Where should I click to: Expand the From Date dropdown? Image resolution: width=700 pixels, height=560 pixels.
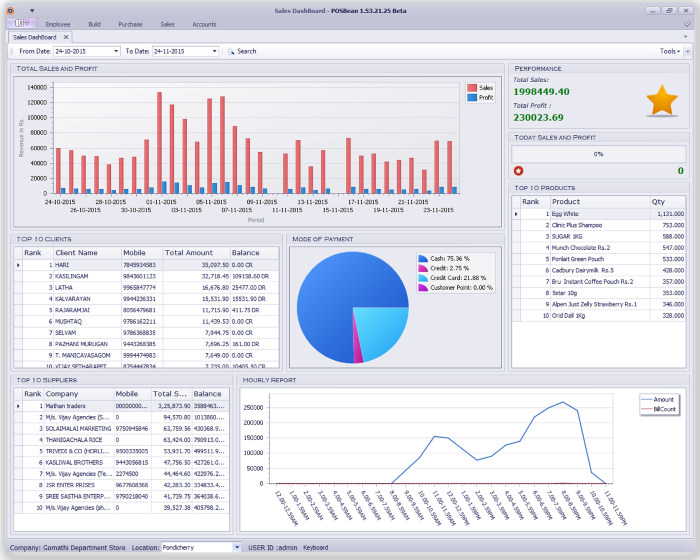tap(116, 51)
